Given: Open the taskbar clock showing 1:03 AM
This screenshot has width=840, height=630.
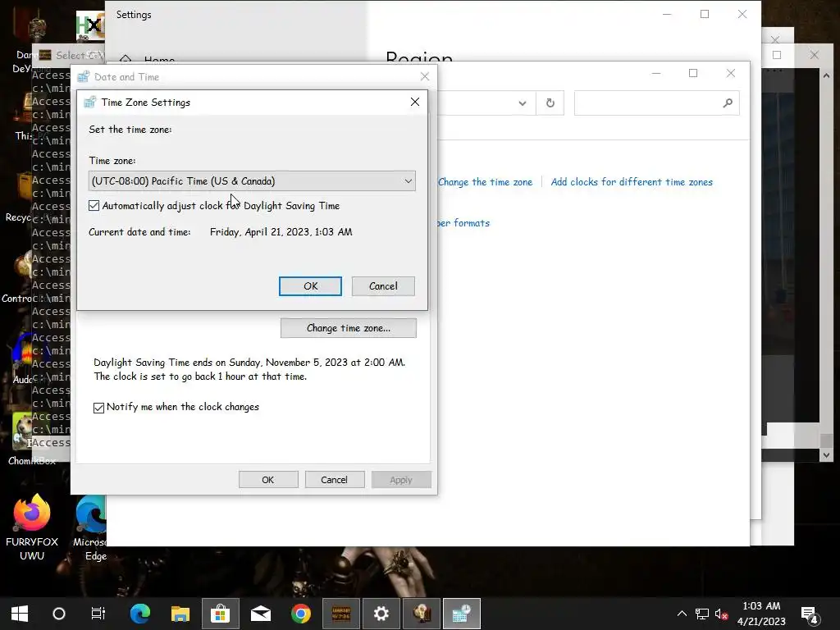Looking at the screenshot, I should [x=761, y=614].
